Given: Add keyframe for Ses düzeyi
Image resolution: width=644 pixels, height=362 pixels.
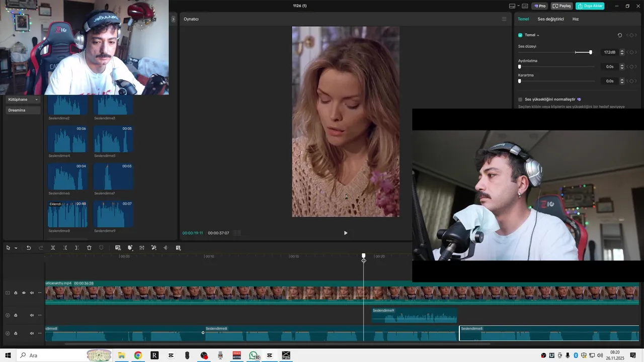Looking at the screenshot, I should [x=631, y=52].
